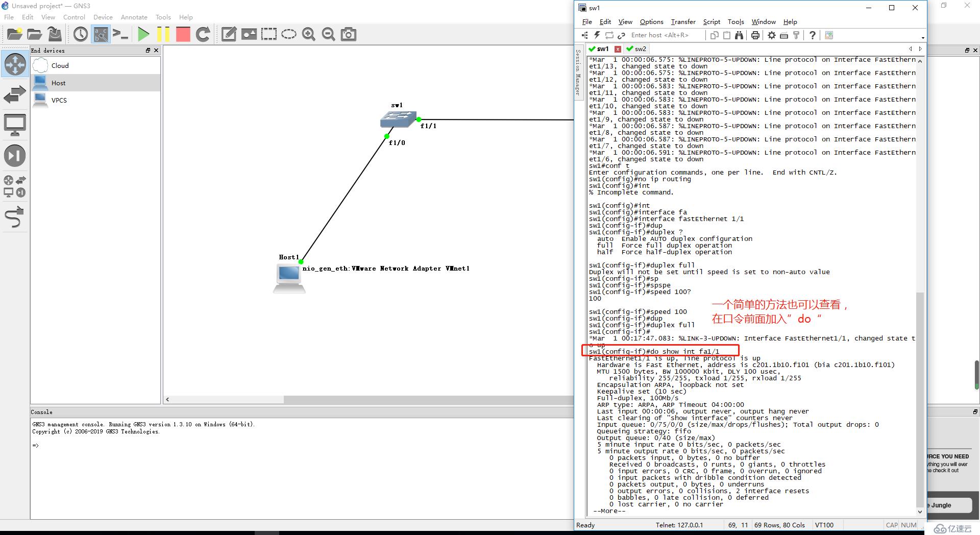Image resolution: width=980 pixels, height=535 pixels.
Task: Open the terminal Transfer menu
Action: pyautogui.click(x=683, y=22)
